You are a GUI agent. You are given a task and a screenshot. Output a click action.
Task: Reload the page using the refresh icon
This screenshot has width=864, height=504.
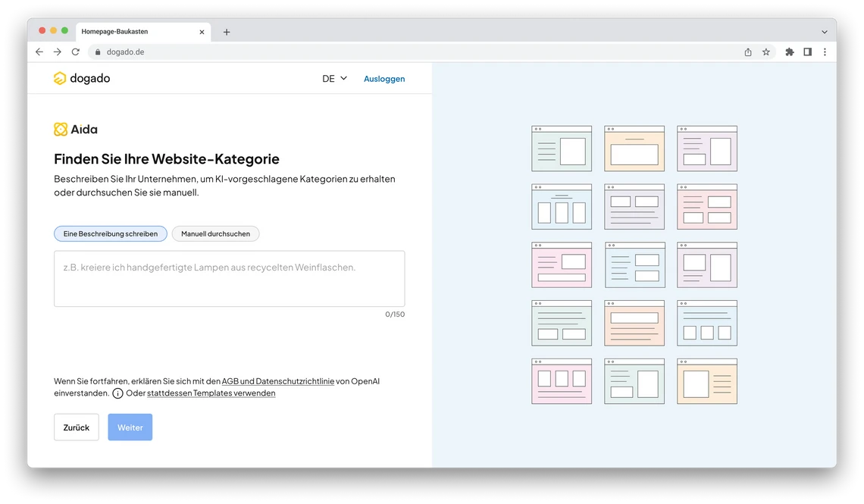(x=75, y=52)
